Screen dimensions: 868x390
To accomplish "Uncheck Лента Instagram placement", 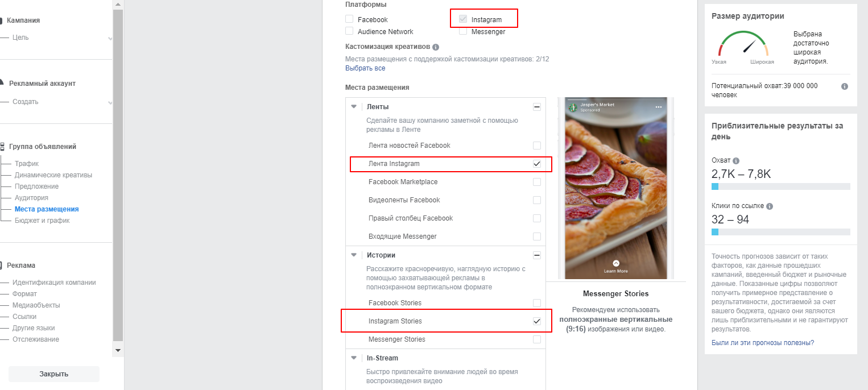I will (x=536, y=164).
